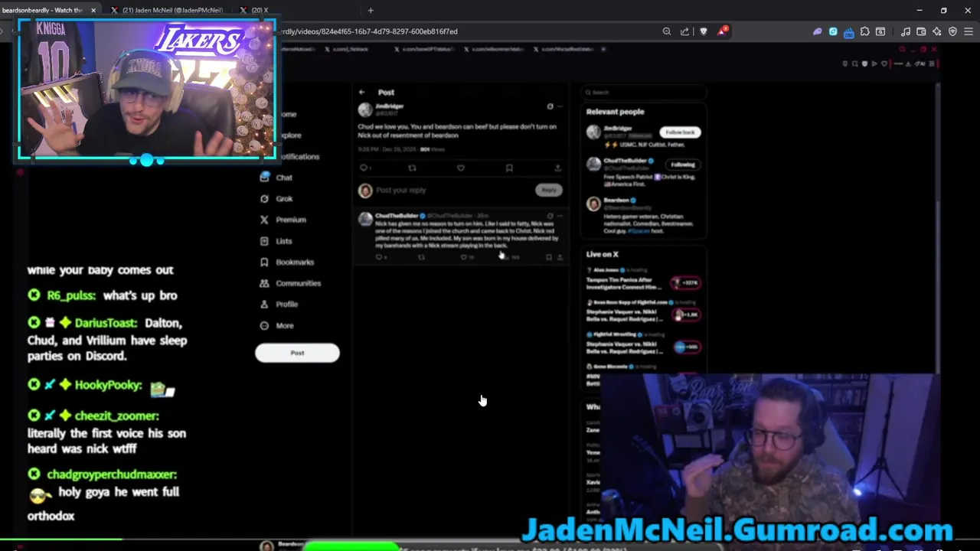The height and width of the screenshot is (551, 980).
Task: Open Lists in the X sidebar
Action: pyautogui.click(x=276, y=241)
